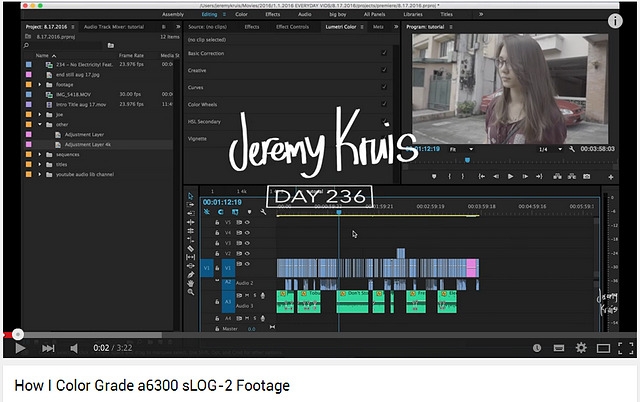Image resolution: width=640 pixels, height=402 pixels.
Task: Select Adjustment Layer 4k item
Action: [x=91, y=144]
